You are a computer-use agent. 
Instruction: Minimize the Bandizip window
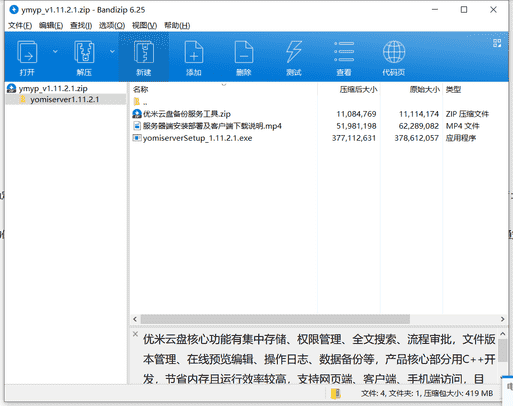pyautogui.click(x=435, y=10)
